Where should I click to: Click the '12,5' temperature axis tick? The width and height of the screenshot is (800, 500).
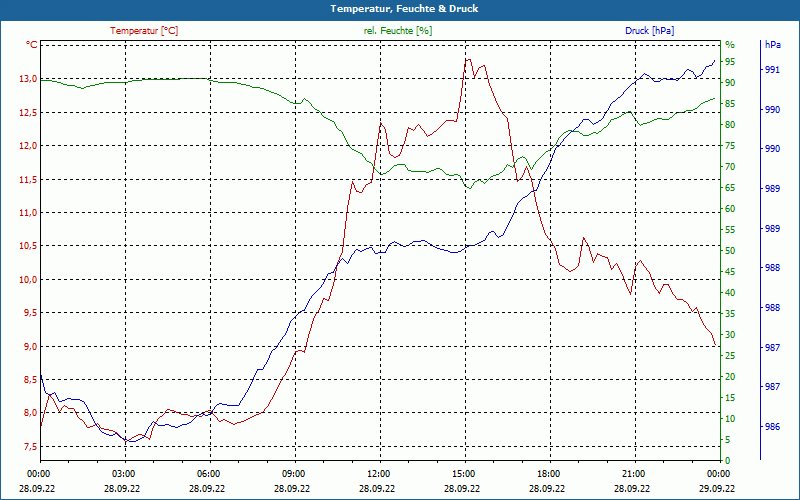pos(29,112)
